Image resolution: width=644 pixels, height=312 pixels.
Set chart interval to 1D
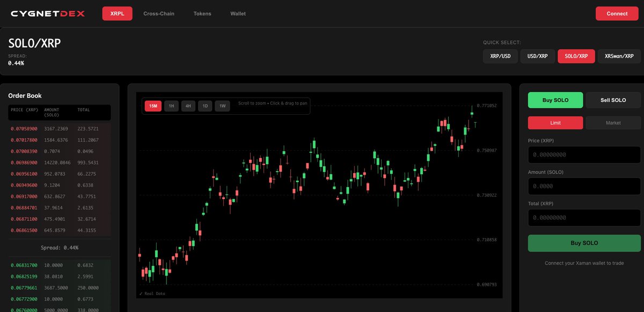[206, 106]
